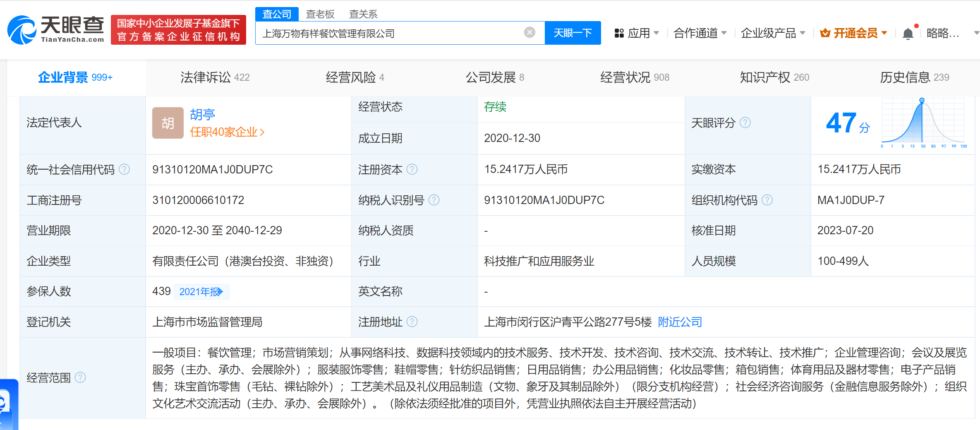This screenshot has height=430, width=980.
Task: Expand the 合作通道 dropdown
Action: coord(700,33)
